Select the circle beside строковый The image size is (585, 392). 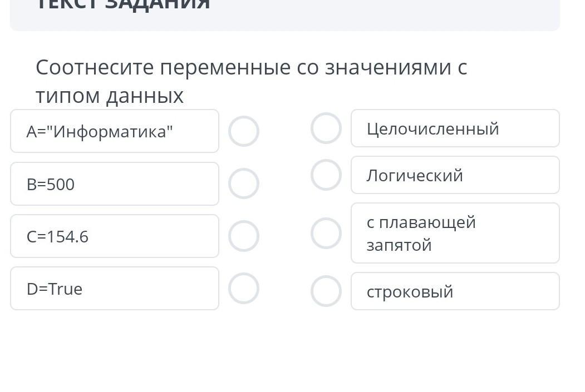(x=326, y=291)
